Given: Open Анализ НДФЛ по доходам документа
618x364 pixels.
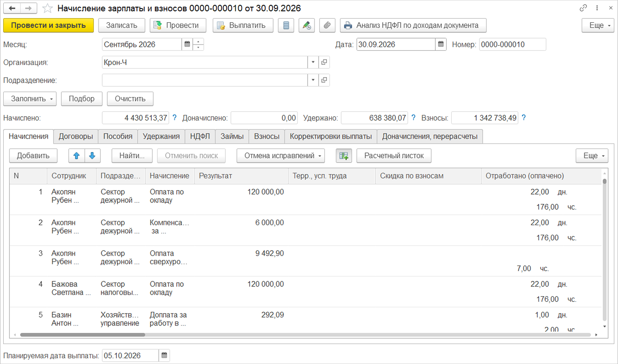Looking at the screenshot, I should (413, 25).
